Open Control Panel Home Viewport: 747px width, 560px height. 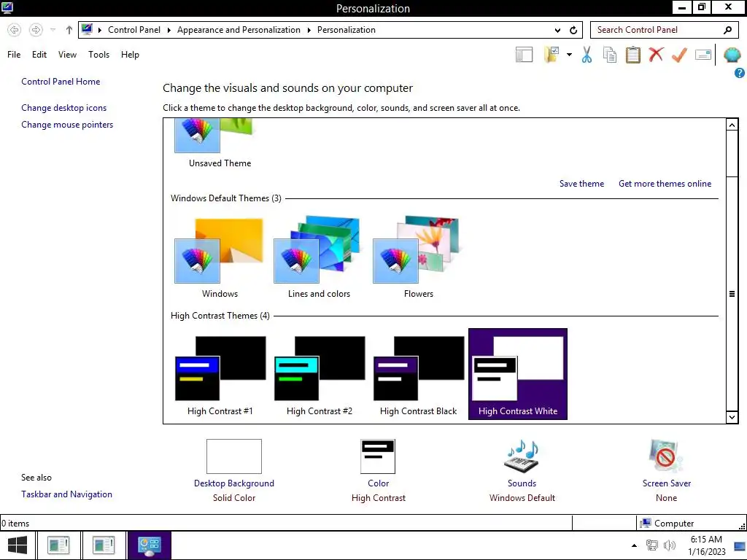coord(61,82)
